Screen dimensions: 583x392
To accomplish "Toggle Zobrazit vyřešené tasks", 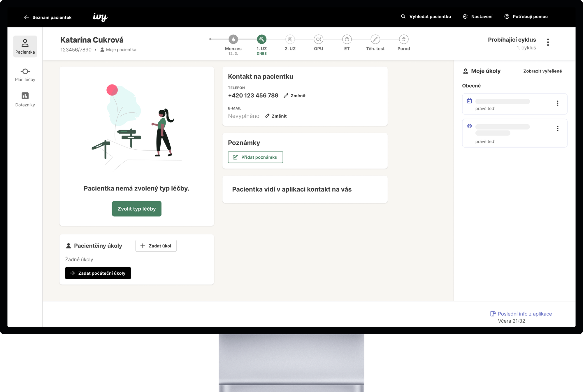I will point(542,71).
